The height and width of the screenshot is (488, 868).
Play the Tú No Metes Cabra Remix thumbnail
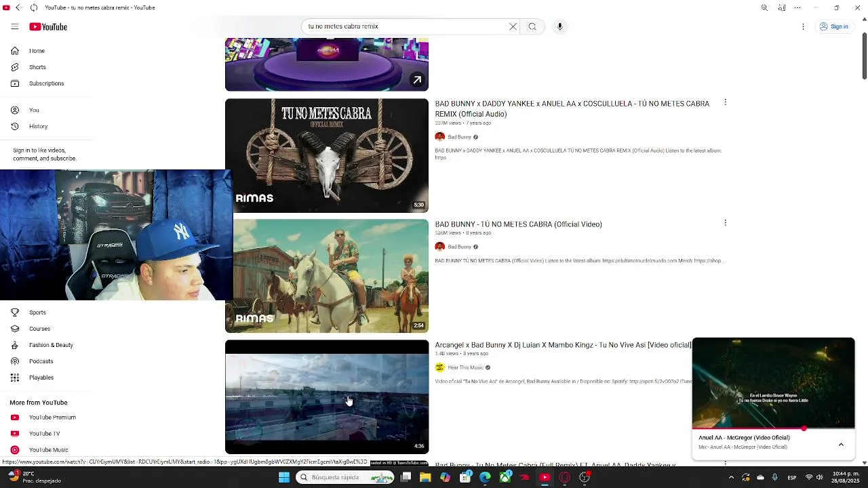(327, 155)
